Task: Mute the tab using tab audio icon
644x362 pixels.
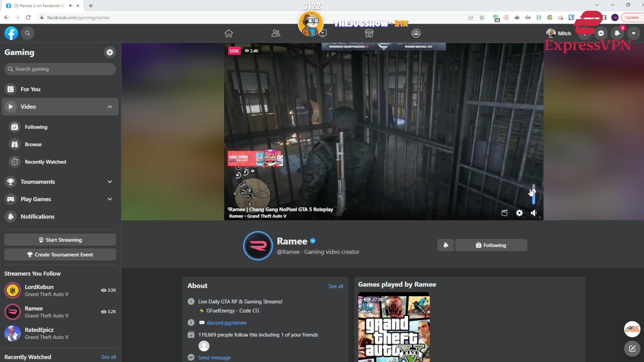Action: 70,6
